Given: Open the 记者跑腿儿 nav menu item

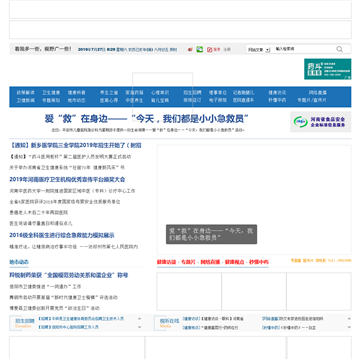Looking at the screenshot, I should [243, 93].
